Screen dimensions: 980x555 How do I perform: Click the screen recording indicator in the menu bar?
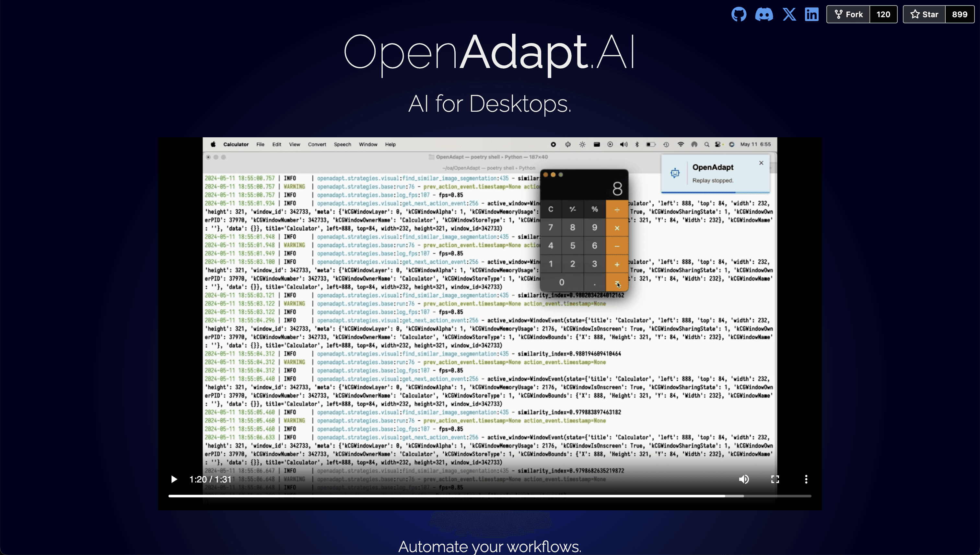[554, 144]
